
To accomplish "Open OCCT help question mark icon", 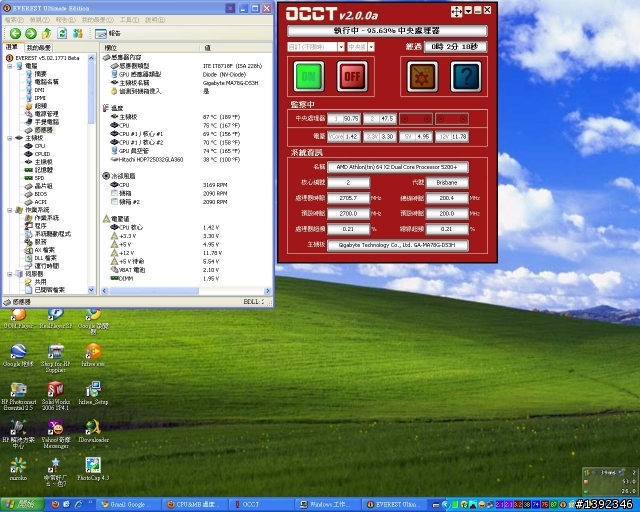I will [x=466, y=76].
